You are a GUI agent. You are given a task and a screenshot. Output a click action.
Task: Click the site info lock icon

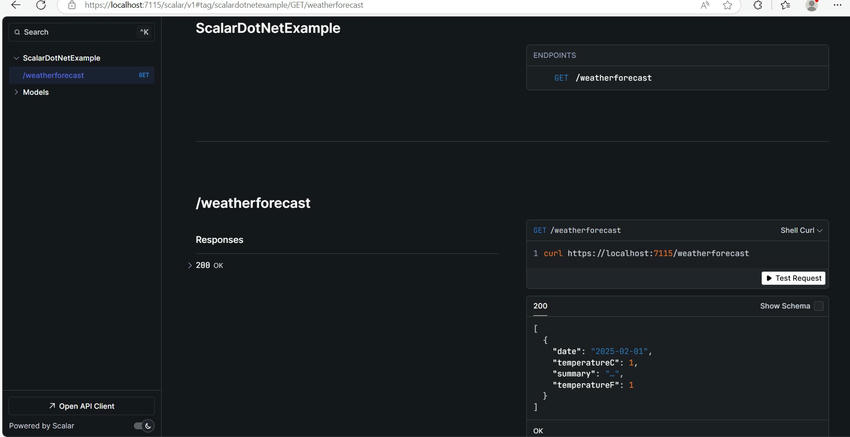coord(72,5)
